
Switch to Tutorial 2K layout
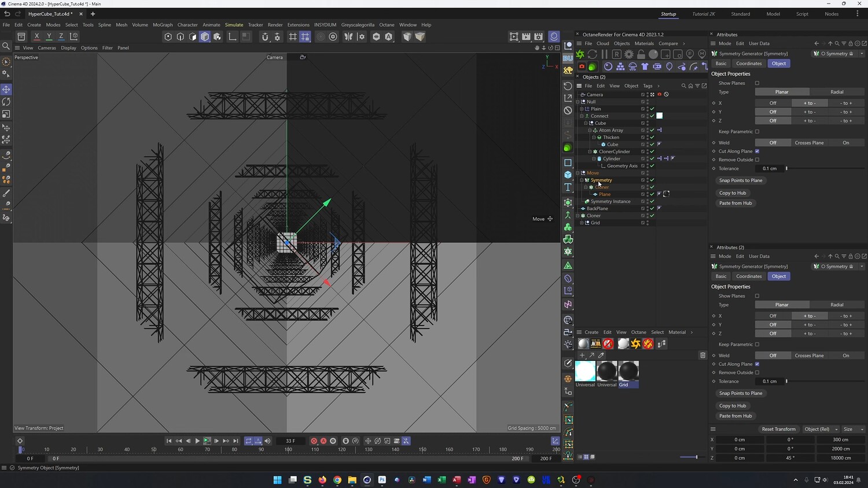[x=704, y=14]
